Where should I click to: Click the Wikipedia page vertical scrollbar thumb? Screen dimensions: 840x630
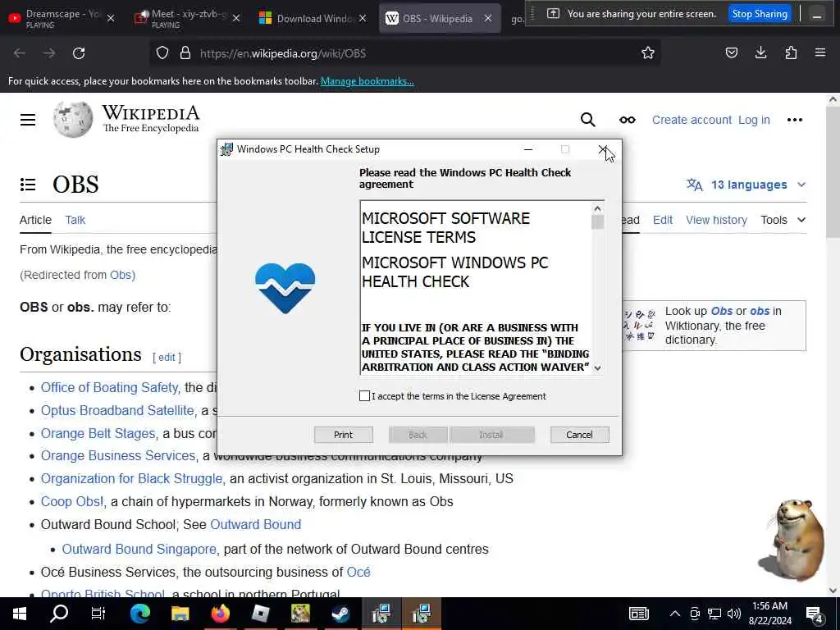(x=833, y=171)
